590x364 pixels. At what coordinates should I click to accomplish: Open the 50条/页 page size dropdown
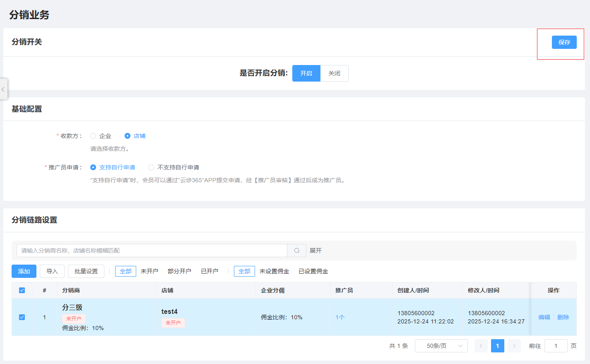click(x=441, y=346)
